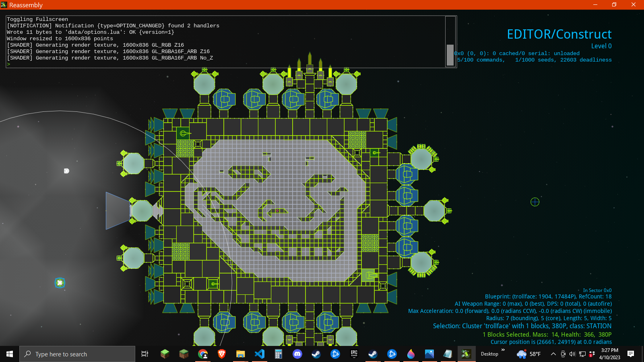The width and height of the screenshot is (644, 362).
Task: Show hidden system tray icons
Action: 553,354
